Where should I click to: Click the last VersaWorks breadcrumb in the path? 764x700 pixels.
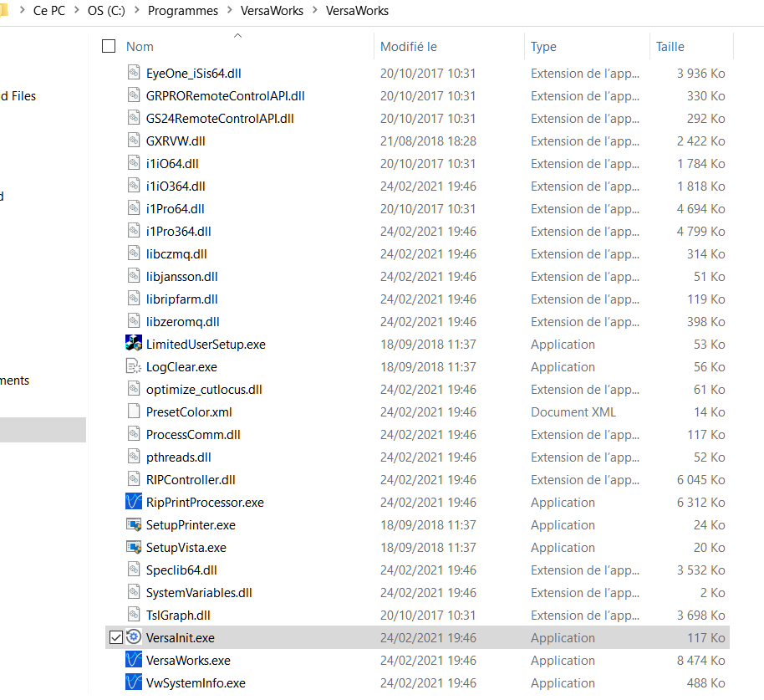pyautogui.click(x=357, y=11)
